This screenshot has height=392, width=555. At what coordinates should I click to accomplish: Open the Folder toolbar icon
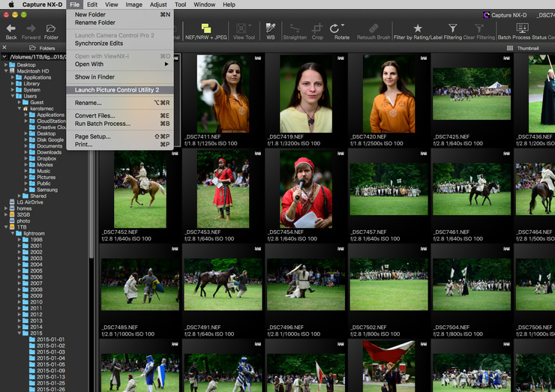[51, 28]
